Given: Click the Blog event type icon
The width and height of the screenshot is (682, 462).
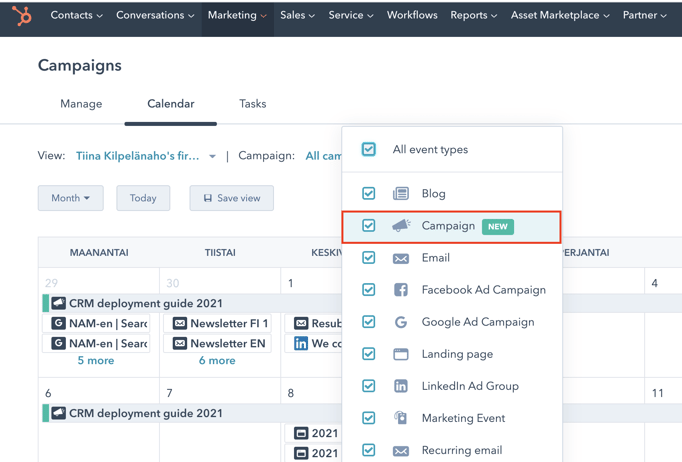Looking at the screenshot, I should pyautogui.click(x=401, y=193).
